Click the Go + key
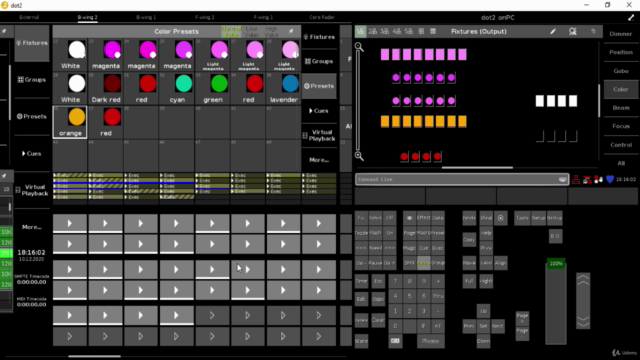The height and width of the screenshot is (360, 640). pos(389,263)
